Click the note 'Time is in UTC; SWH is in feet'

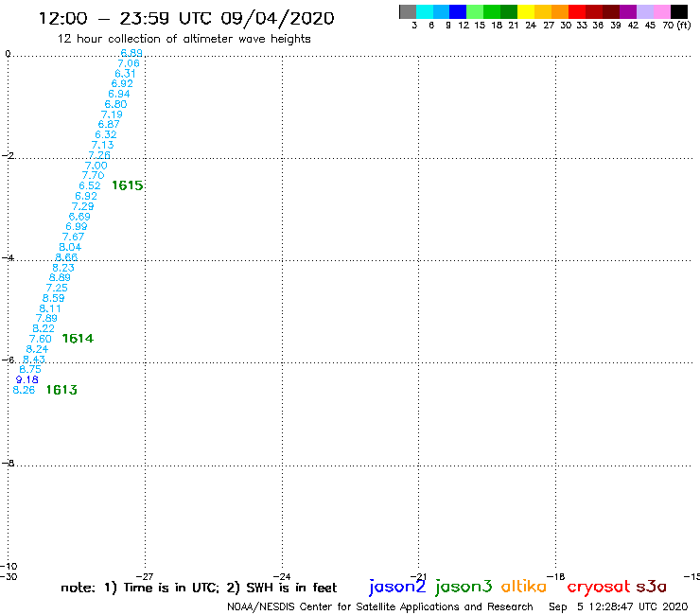click(x=199, y=588)
